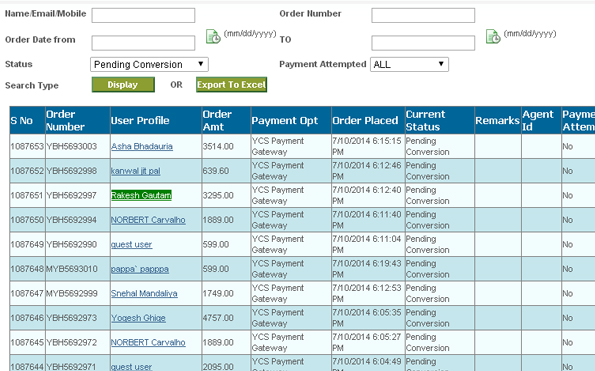Click the S No column header
The height and width of the screenshot is (371, 595).
27,121
